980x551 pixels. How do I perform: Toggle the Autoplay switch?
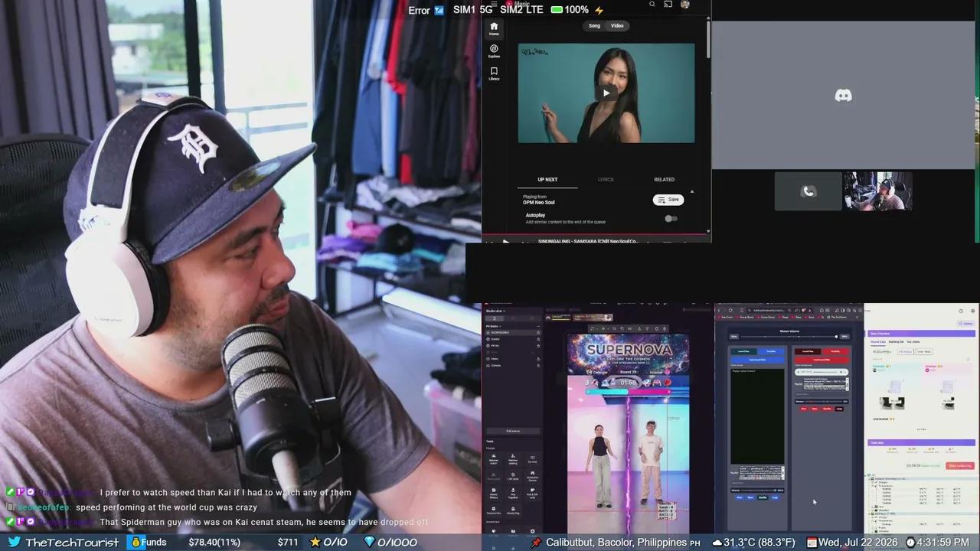[671, 218]
